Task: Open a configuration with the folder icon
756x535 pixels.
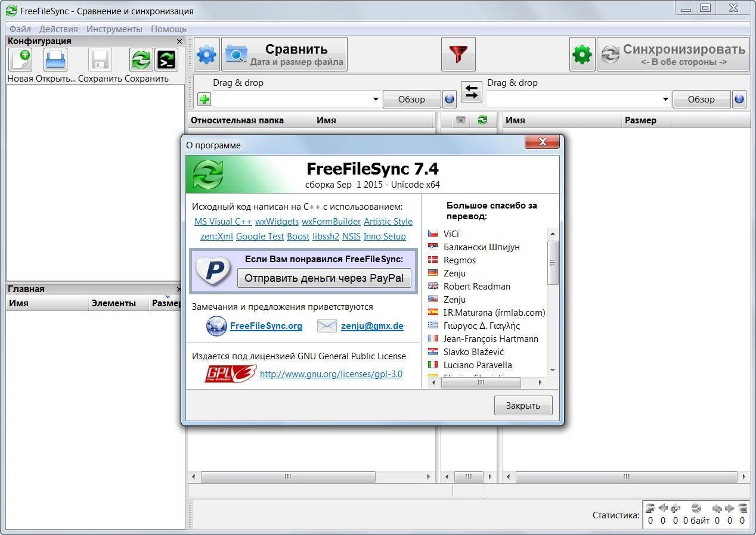Action: point(56,60)
